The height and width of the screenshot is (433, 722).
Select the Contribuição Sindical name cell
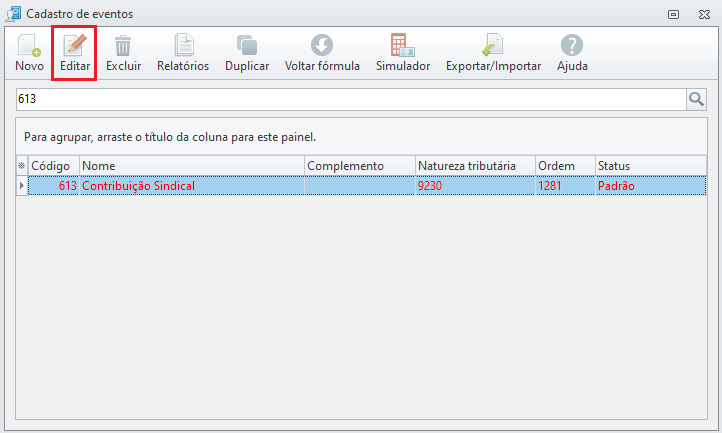coord(192,186)
